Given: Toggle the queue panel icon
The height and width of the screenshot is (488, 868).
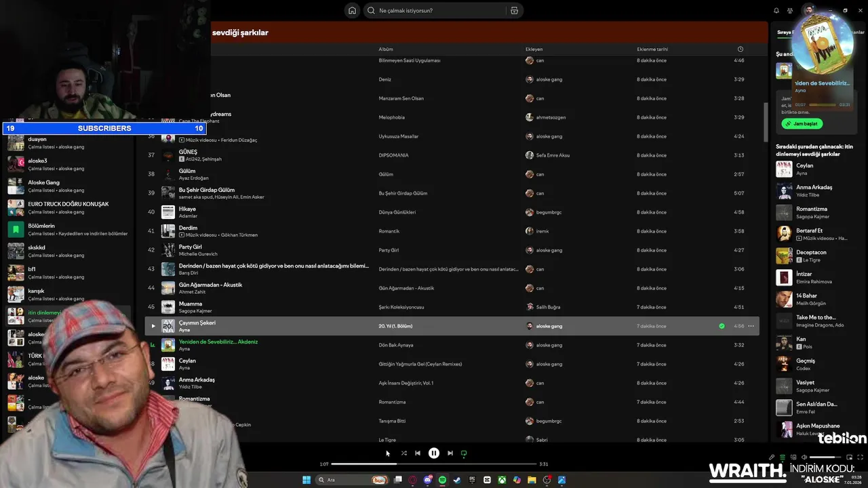Looking at the screenshot, I should pyautogui.click(x=783, y=457).
